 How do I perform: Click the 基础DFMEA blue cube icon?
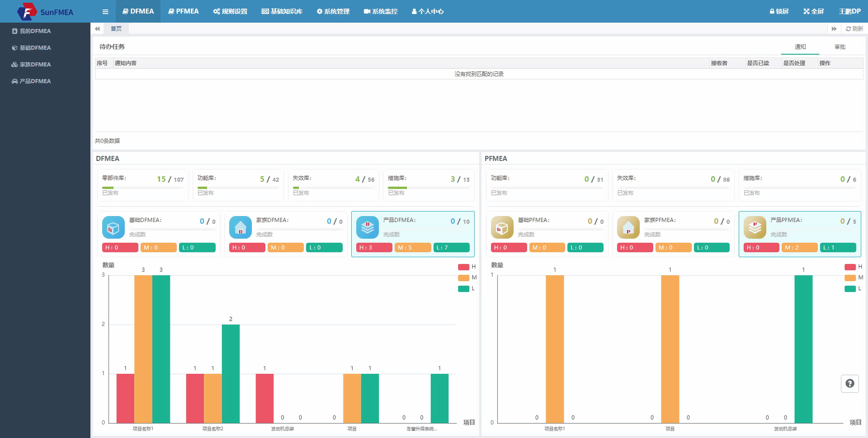pos(113,227)
